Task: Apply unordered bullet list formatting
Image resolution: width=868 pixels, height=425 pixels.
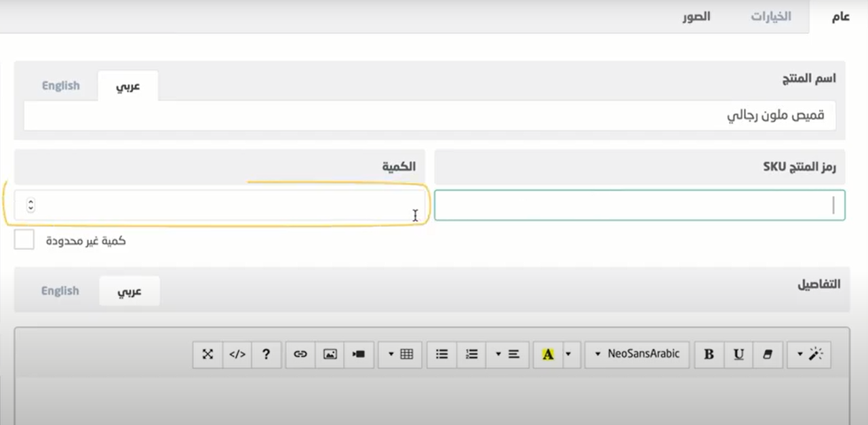Action: point(442,354)
